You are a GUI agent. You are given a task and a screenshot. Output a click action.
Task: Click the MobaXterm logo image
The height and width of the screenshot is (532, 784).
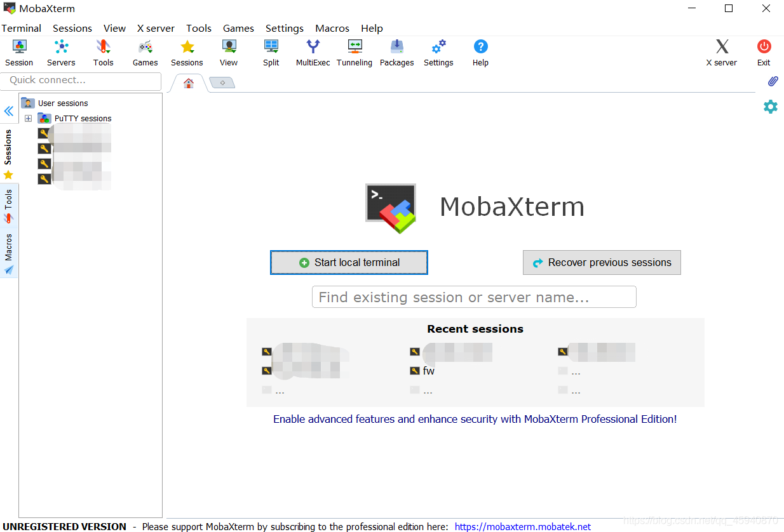pos(391,208)
